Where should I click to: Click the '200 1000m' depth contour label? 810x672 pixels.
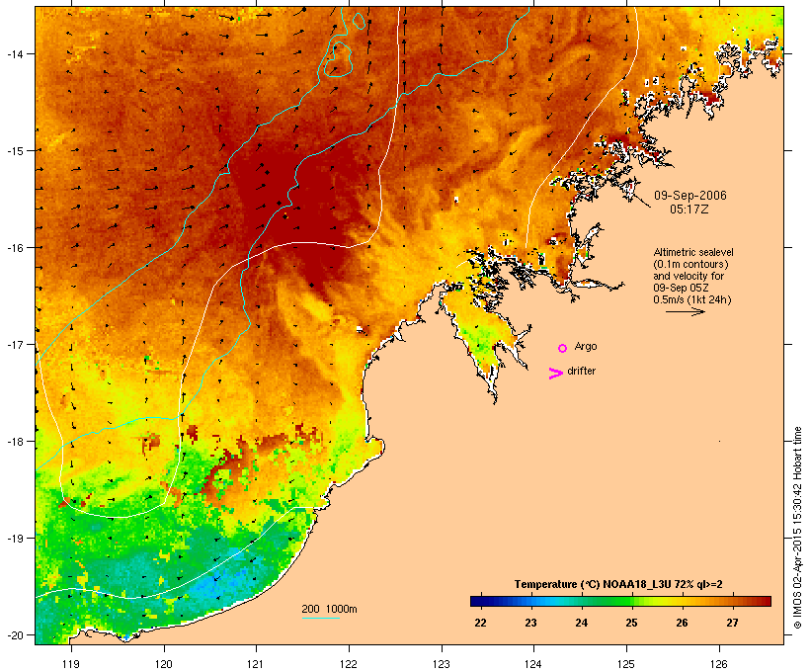pyautogui.click(x=329, y=609)
